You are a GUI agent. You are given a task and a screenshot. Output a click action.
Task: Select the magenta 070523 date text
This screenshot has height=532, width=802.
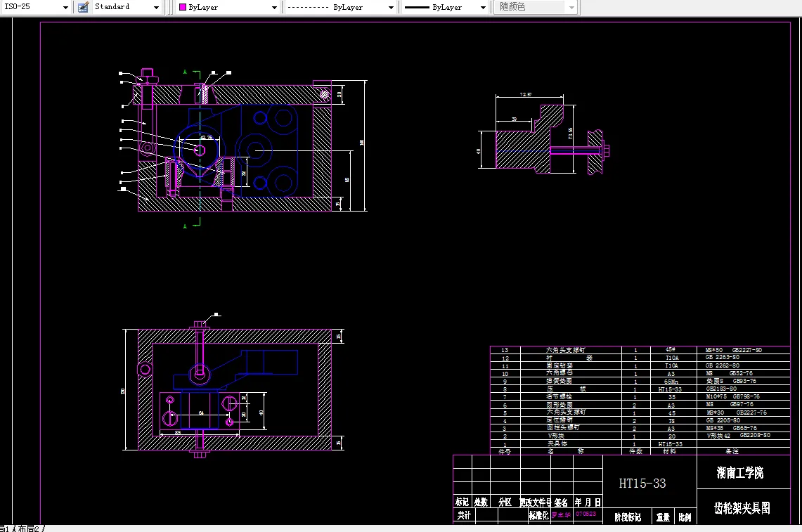(586, 514)
